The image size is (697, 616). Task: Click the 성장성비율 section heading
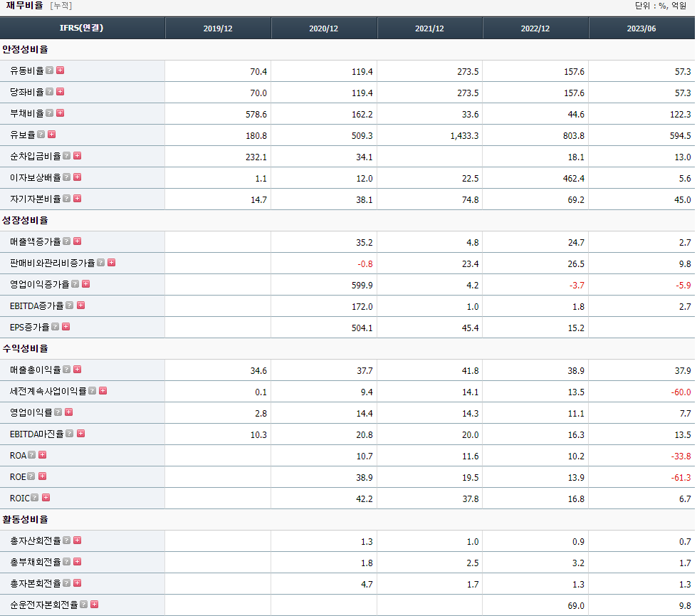click(x=26, y=220)
